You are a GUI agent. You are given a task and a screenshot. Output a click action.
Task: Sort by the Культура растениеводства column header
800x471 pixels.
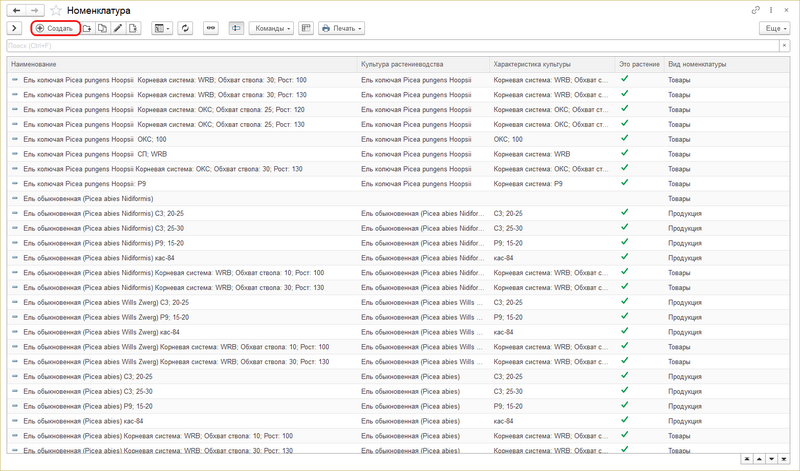pyautogui.click(x=423, y=64)
